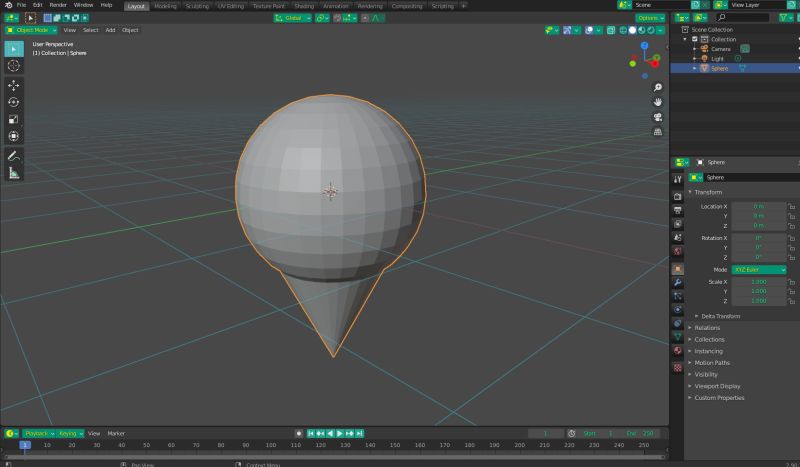Activate the Annotate tool
The image size is (800, 467).
14,156
